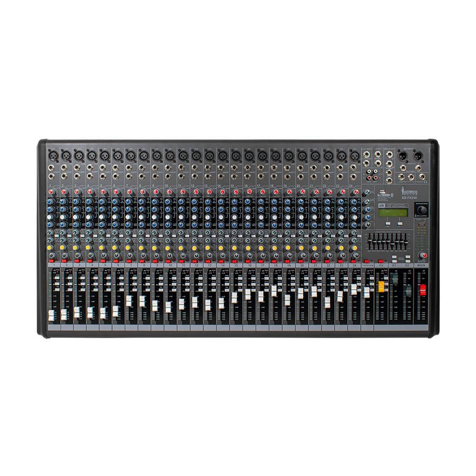This screenshot has height=476, width=476.
Task: Turn the black parameter knob beside LCD
Action: click(422, 210)
